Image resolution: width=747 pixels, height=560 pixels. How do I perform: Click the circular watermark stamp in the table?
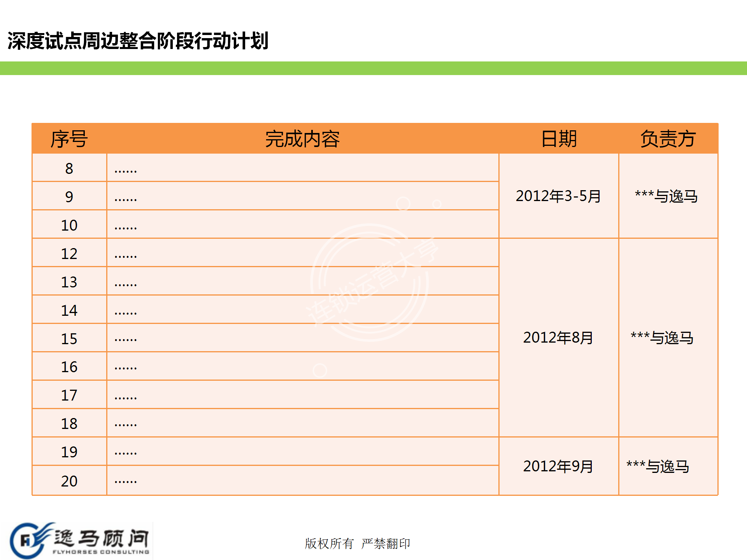click(370, 283)
